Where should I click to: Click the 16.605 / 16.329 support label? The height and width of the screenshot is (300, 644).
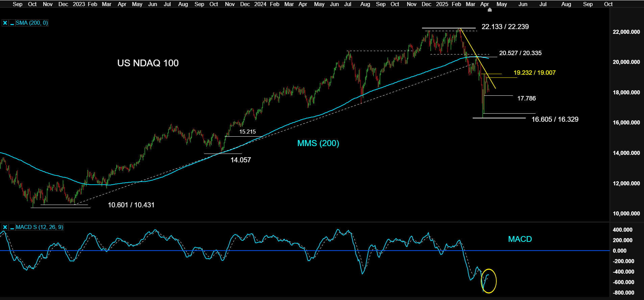555,119
